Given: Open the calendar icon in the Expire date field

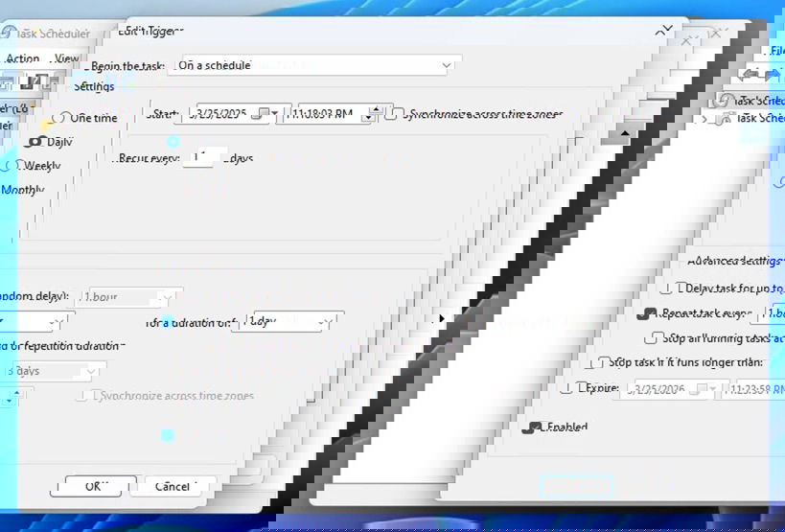Looking at the screenshot, I should 699,389.
